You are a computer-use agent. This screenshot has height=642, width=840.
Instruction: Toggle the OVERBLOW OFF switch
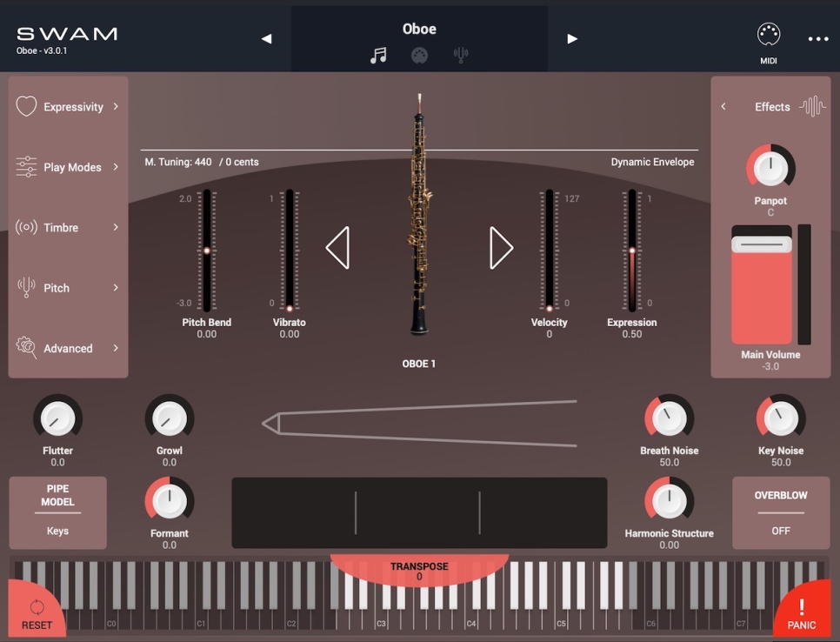[x=781, y=513]
